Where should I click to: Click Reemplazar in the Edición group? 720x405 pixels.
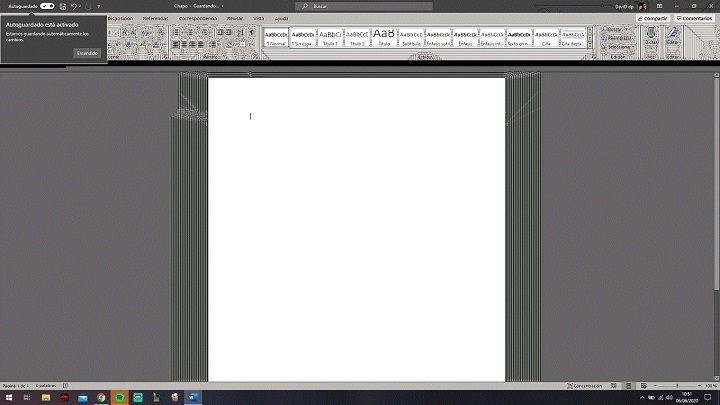click(x=617, y=38)
